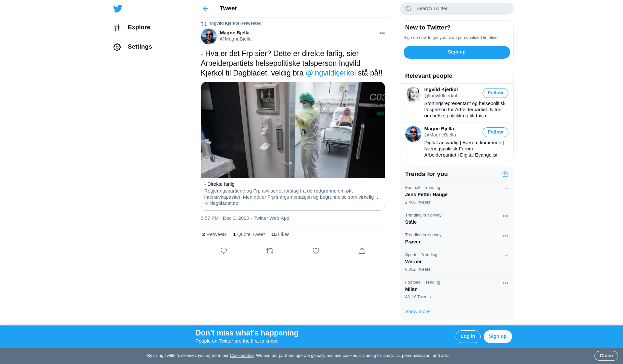Image resolution: width=623 pixels, height=364 pixels.
Task: Share the tweet via the share icon
Action: tap(362, 251)
